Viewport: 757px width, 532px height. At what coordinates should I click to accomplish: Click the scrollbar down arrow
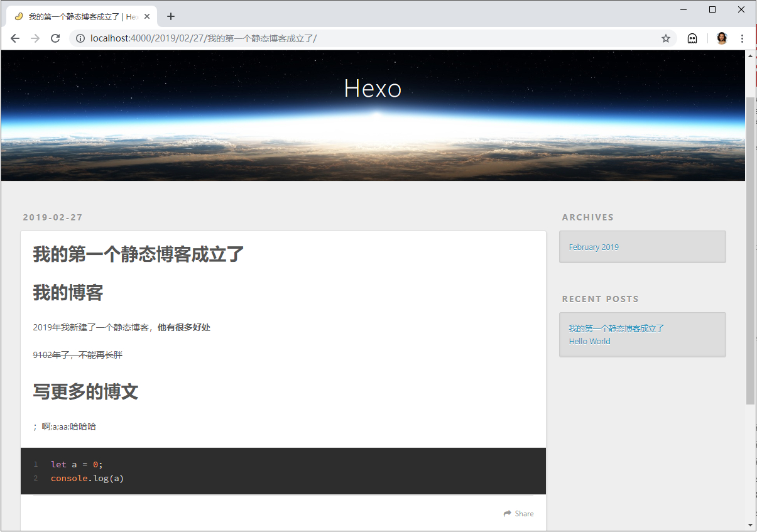751,524
